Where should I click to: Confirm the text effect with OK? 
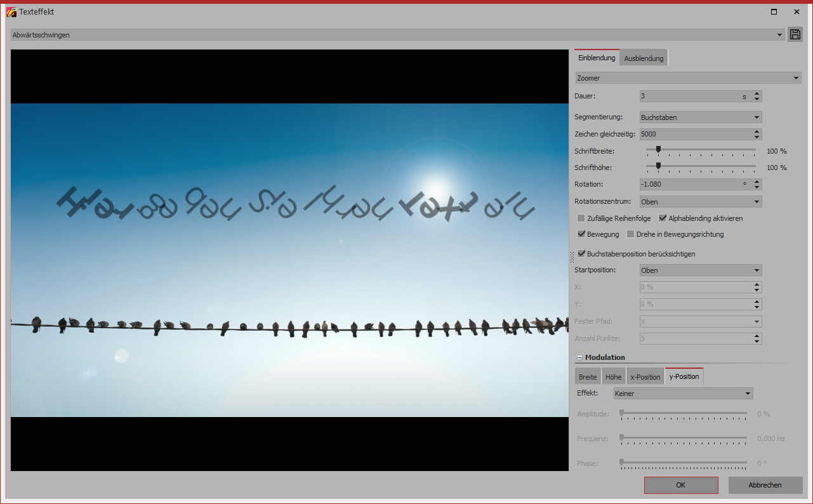pos(681,484)
